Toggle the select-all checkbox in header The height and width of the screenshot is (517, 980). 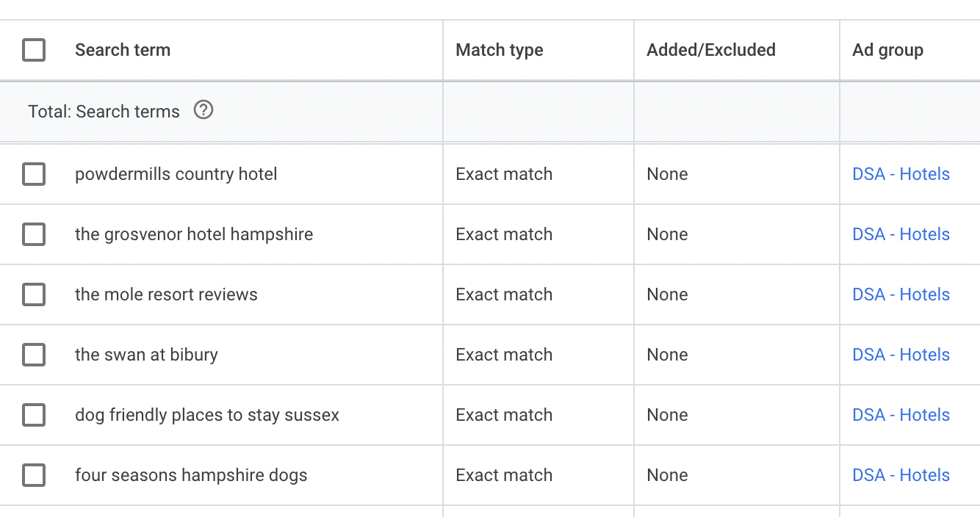[x=34, y=50]
